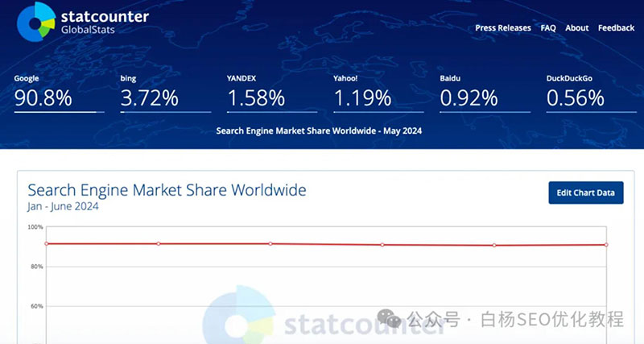Open the Feedback link
Screen dimensions: 644x344
pyautogui.click(x=616, y=28)
